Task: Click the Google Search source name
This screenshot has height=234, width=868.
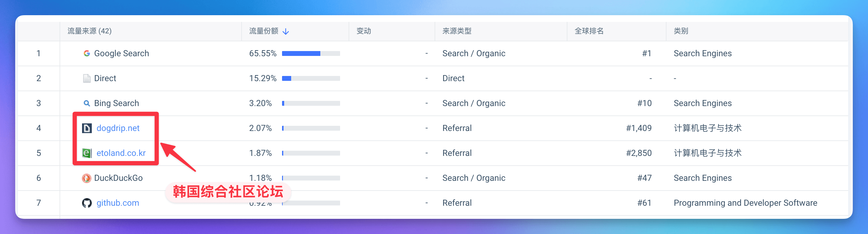Action: click(x=121, y=53)
